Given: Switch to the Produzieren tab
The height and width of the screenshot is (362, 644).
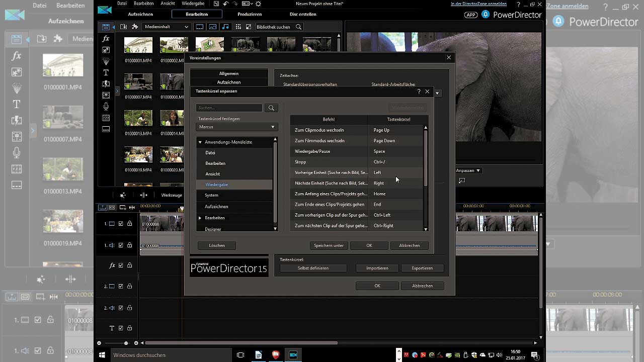Looking at the screenshot, I should (x=250, y=14).
